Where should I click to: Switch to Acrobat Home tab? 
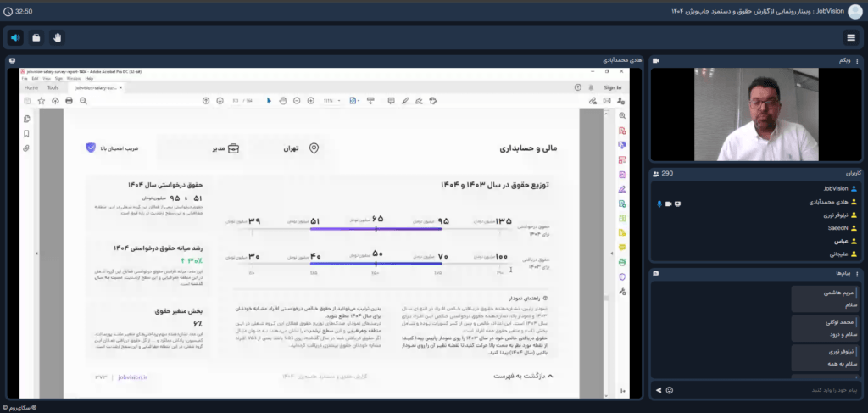click(31, 87)
